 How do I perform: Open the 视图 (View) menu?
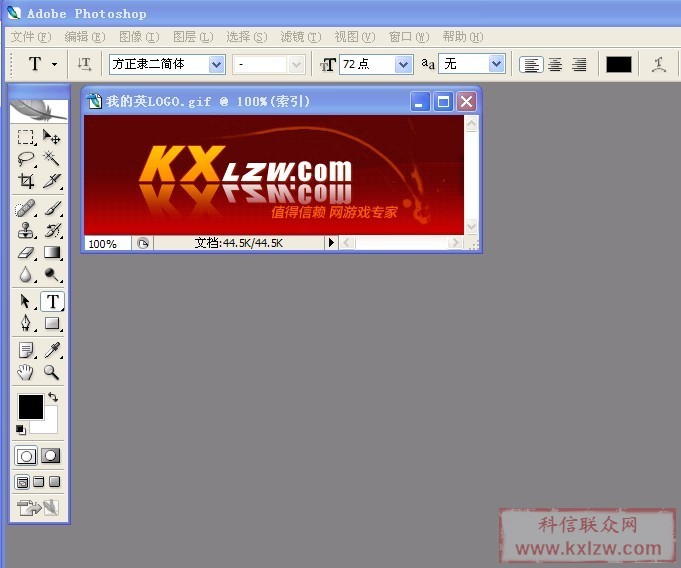point(354,37)
